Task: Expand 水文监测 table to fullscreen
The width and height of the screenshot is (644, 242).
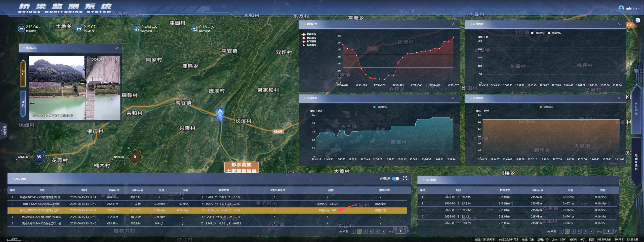Action: pyautogui.click(x=405, y=178)
